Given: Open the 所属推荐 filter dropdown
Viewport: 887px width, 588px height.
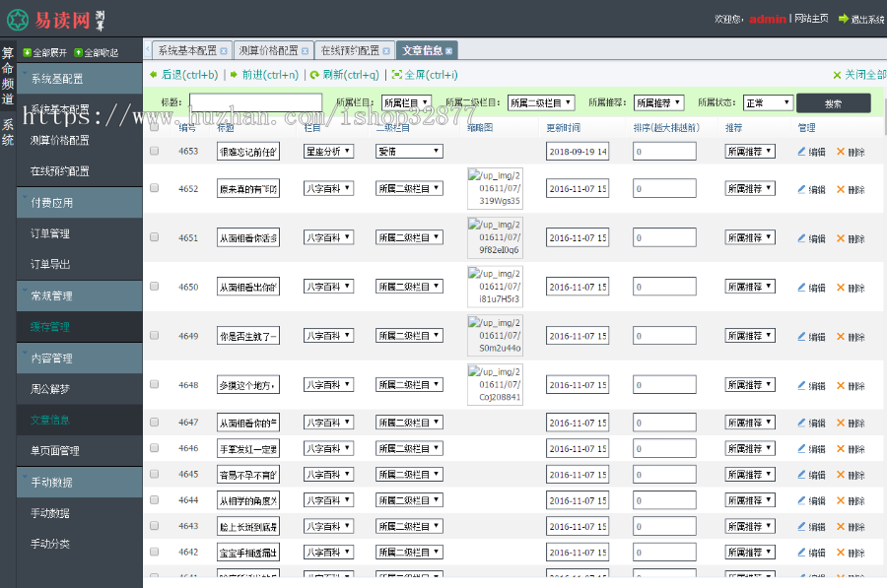Looking at the screenshot, I should (658, 102).
